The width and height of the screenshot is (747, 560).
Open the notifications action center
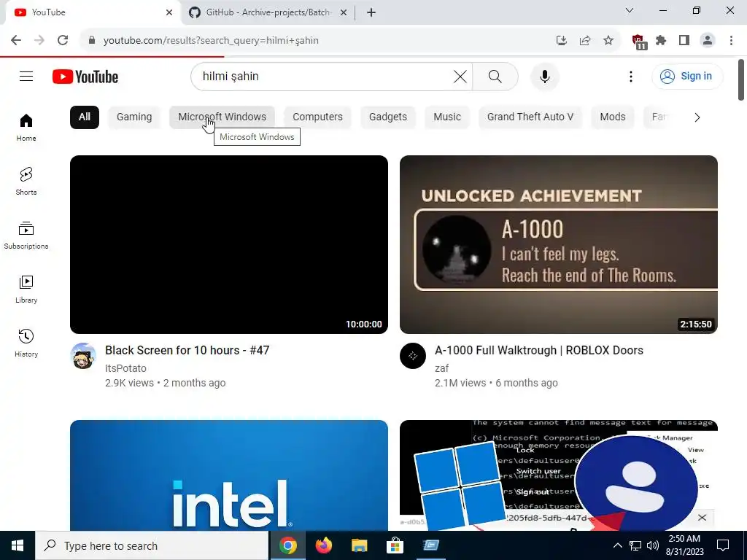(723, 545)
